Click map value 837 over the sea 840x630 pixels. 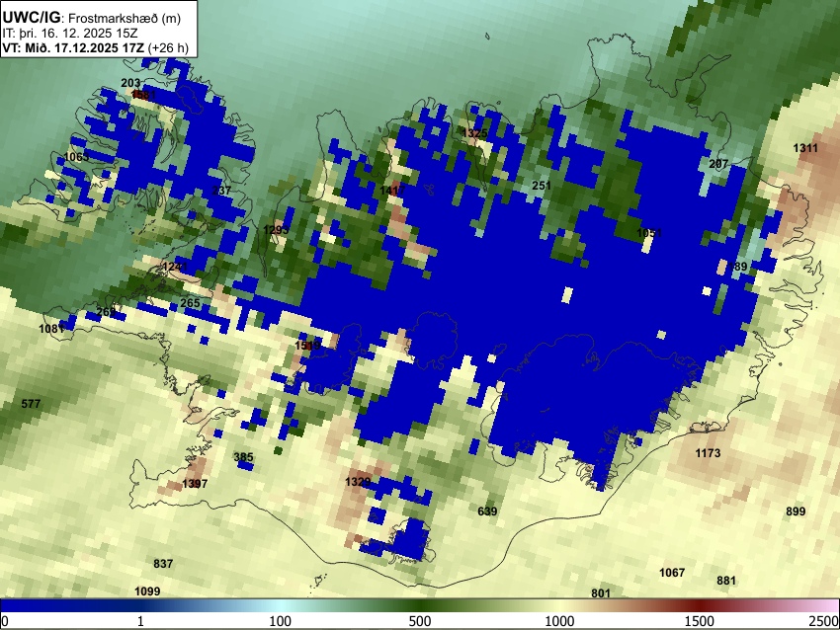[x=163, y=564]
